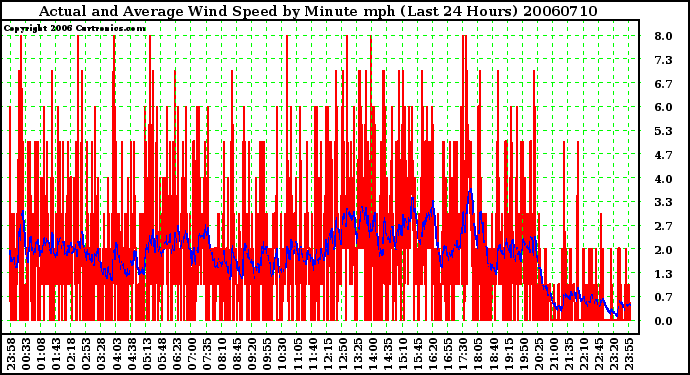The height and width of the screenshot is (375, 690).
Task: Click the 8.0 y-axis label
Action: tap(663, 36)
